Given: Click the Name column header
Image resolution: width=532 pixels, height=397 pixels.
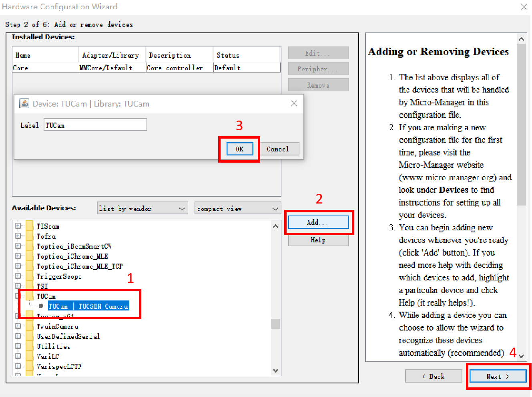Looking at the screenshot, I should pos(46,55).
